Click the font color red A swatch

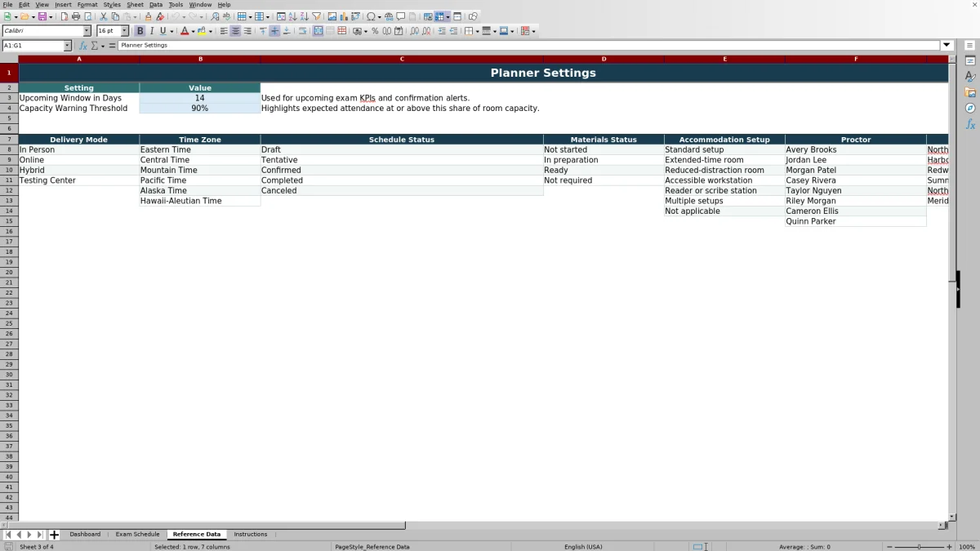click(185, 31)
